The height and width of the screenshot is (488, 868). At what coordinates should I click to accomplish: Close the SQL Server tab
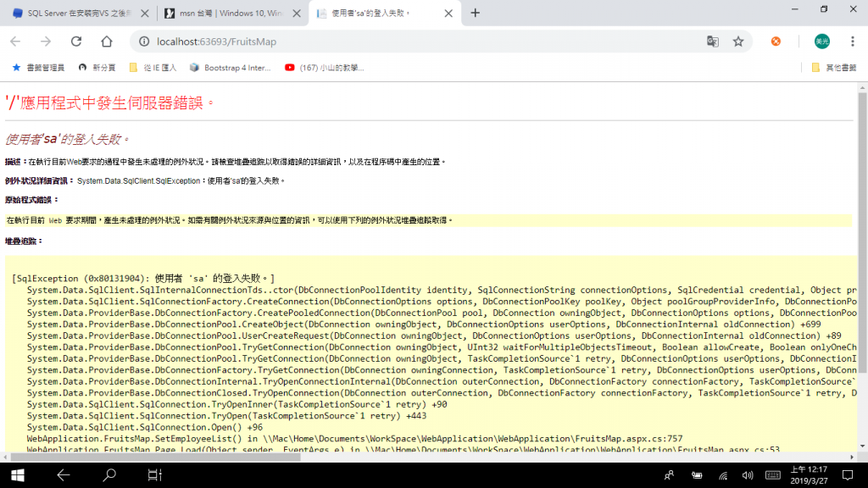tap(145, 14)
